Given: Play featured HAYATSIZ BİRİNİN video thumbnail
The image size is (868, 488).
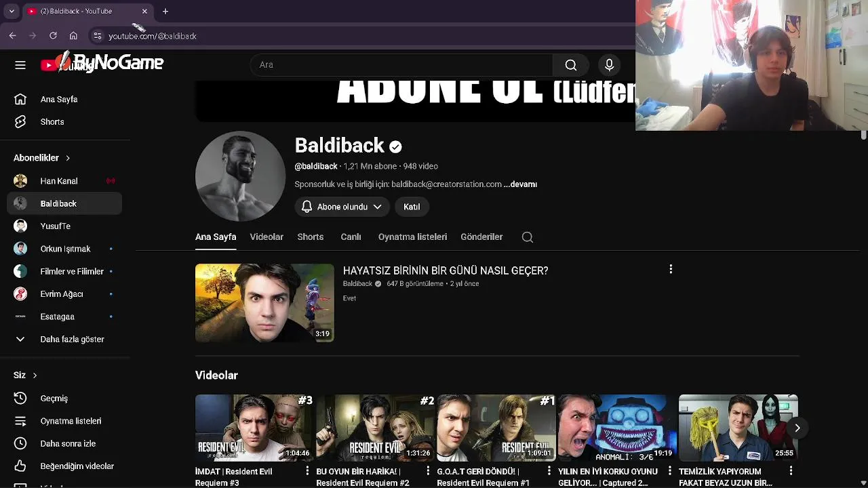Looking at the screenshot, I should pyautogui.click(x=264, y=303).
